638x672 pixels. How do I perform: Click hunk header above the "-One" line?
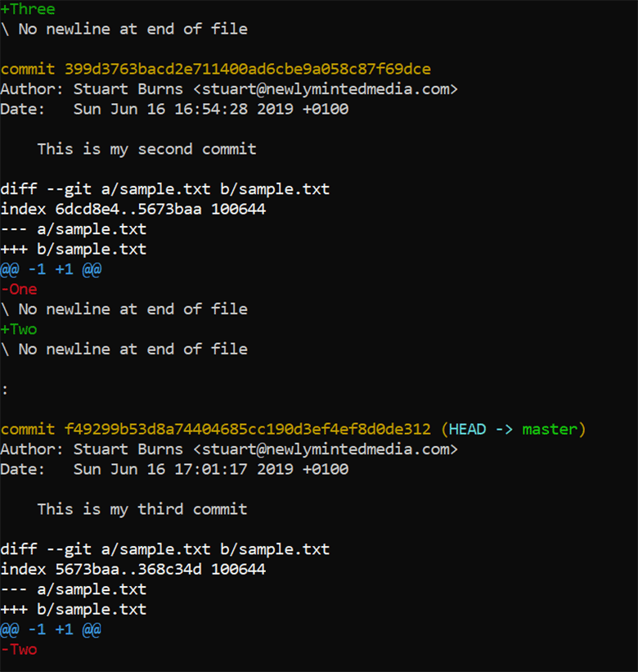point(51,269)
